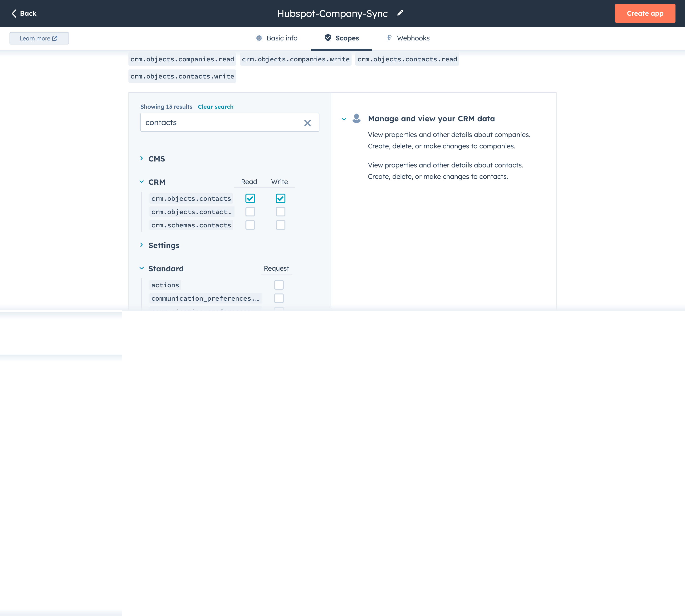Click the crm.schemas.contacts scope label
Viewport: 685px width, 616px height.
[x=191, y=225]
